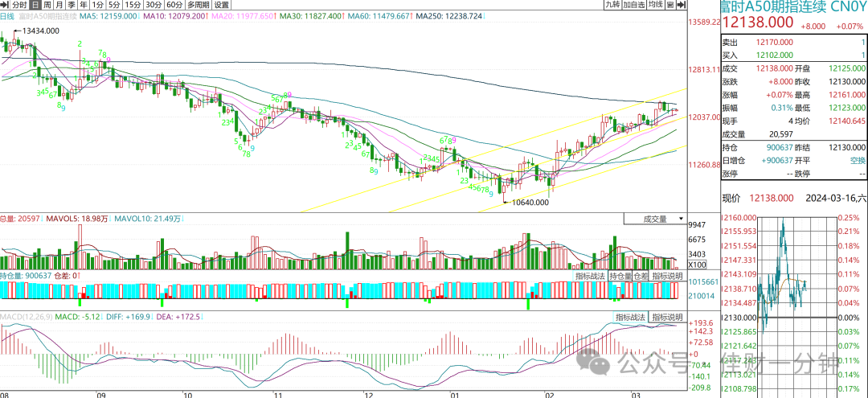This screenshot has width=868, height=398.
Task: Click the MA60: 11479.667 label
Action: [378, 16]
